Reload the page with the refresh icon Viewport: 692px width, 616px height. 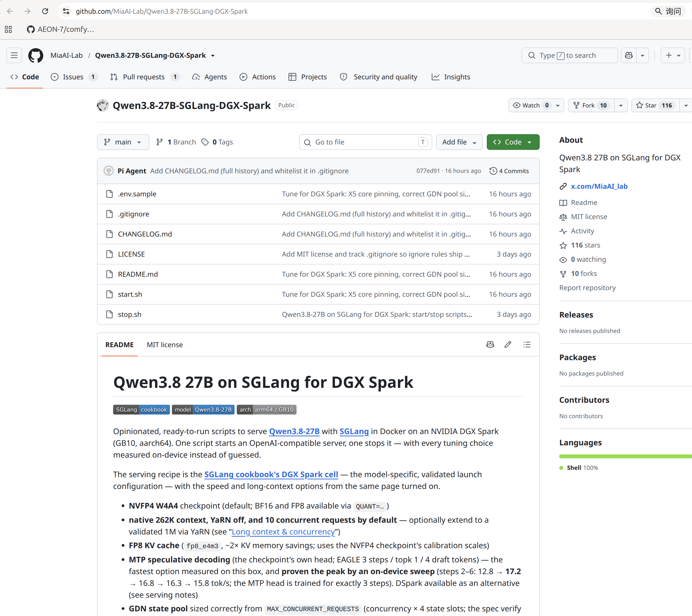(45, 11)
